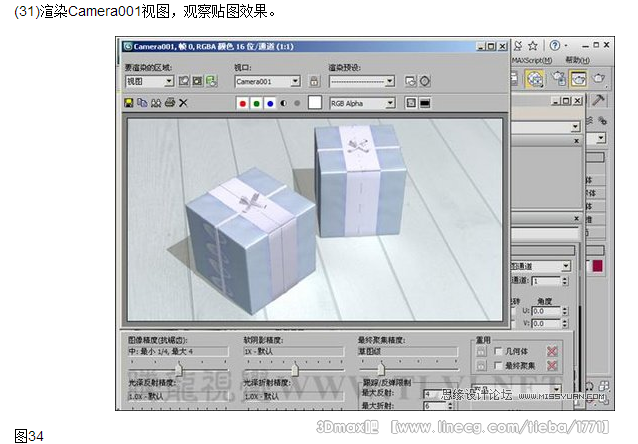Toggle the red channel button
Image resolution: width=638 pixels, height=444 pixels.
coord(243,103)
